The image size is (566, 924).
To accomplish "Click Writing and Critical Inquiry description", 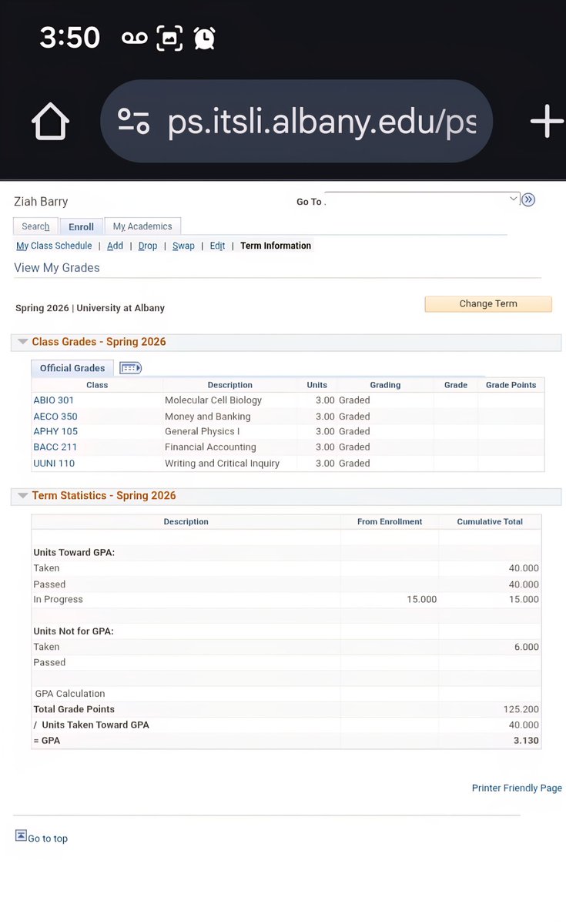I will [x=223, y=464].
